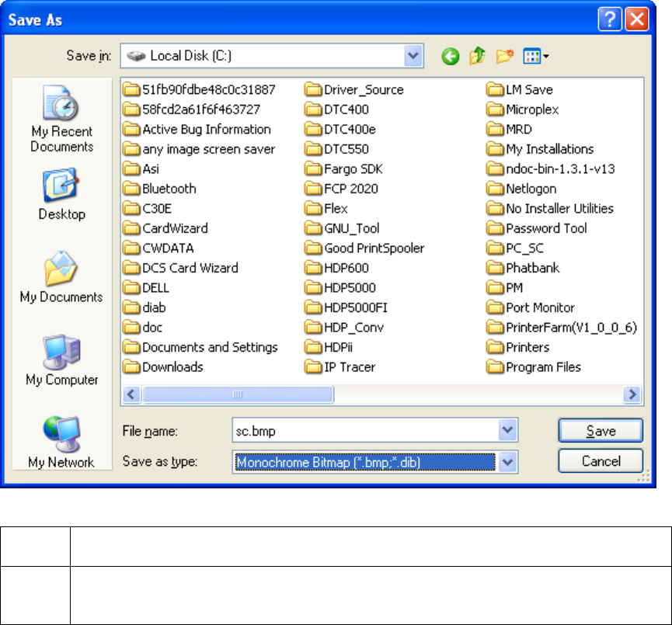This screenshot has height=625, width=672.
Task: Select the DCS Card Wizard folder
Action: click(x=180, y=268)
